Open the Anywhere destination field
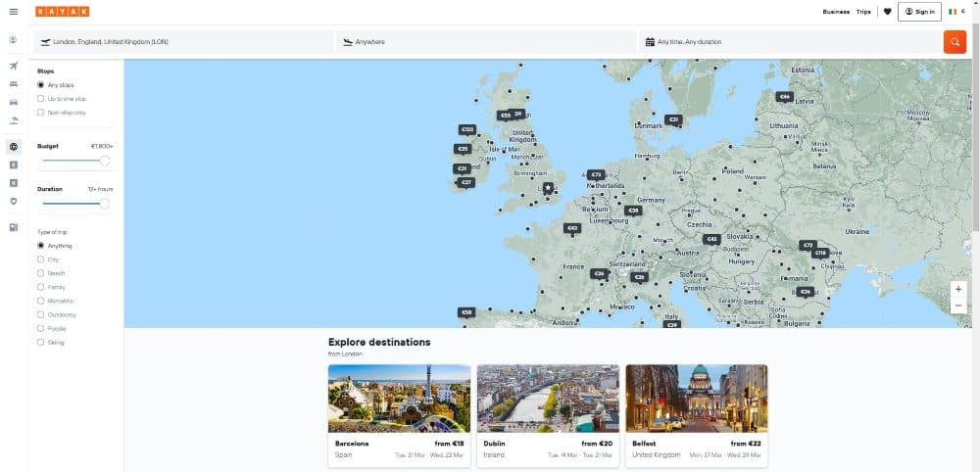This screenshot has height=472, width=980. tap(485, 42)
